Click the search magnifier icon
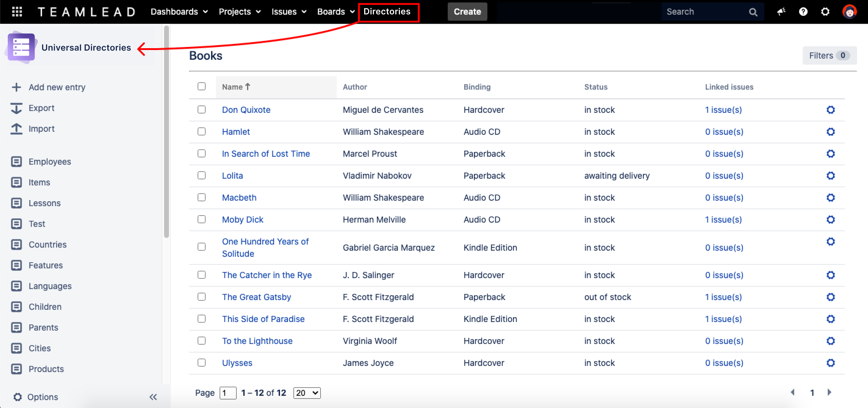 click(753, 12)
